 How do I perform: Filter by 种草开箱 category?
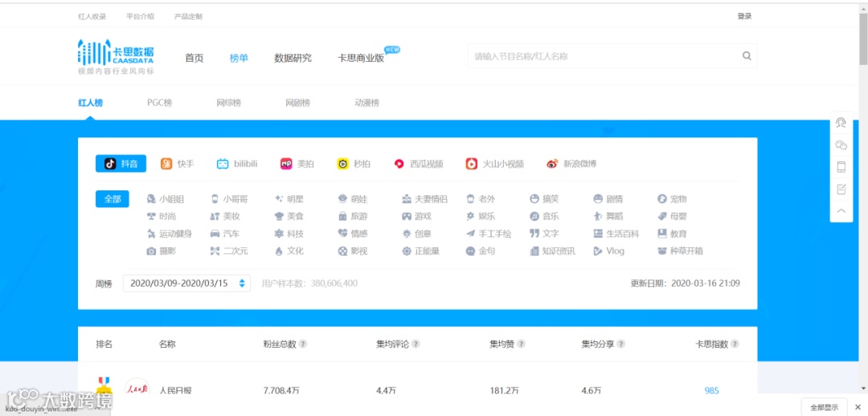tap(681, 251)
